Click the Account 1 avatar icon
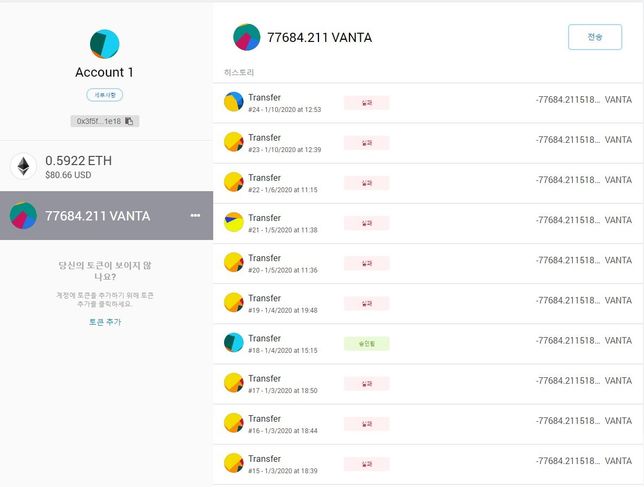This screenshot has height=487, width=644. 104,44
